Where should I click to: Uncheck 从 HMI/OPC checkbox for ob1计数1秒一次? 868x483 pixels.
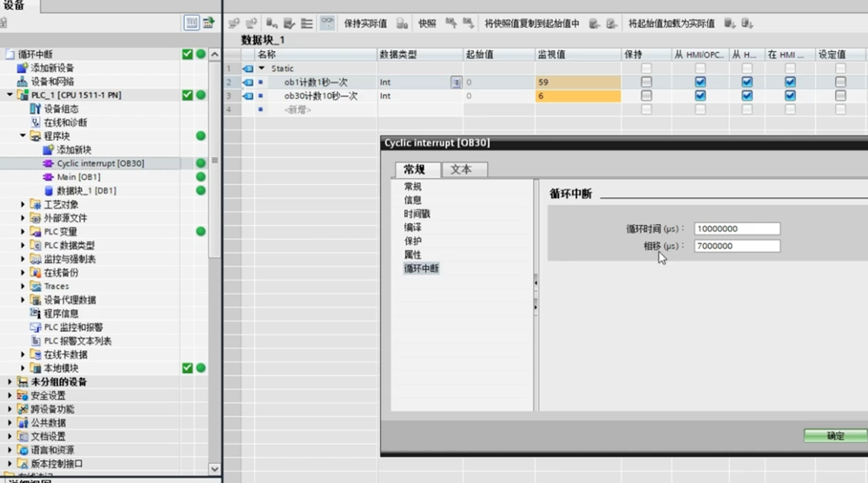tap(700, 83)
